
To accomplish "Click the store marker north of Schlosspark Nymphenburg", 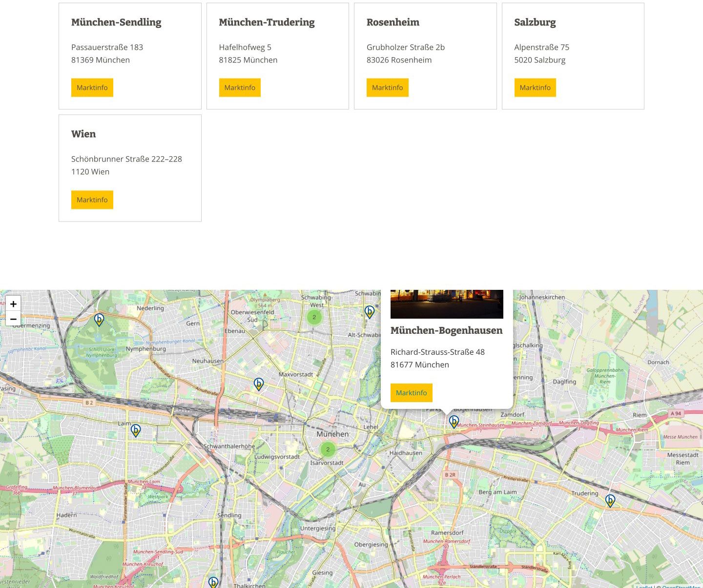I will pyautogui.click(x=99, y=320).
